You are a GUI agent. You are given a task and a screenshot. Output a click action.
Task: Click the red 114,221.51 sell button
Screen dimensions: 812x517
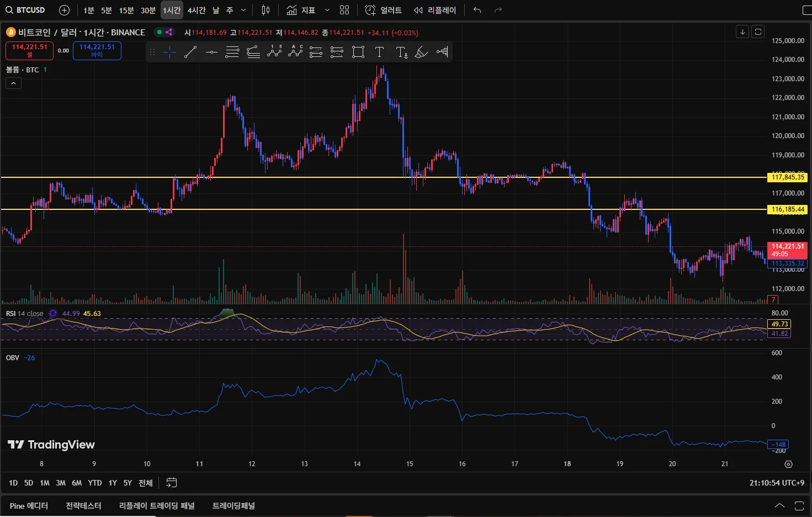click(x=30, y=50)
